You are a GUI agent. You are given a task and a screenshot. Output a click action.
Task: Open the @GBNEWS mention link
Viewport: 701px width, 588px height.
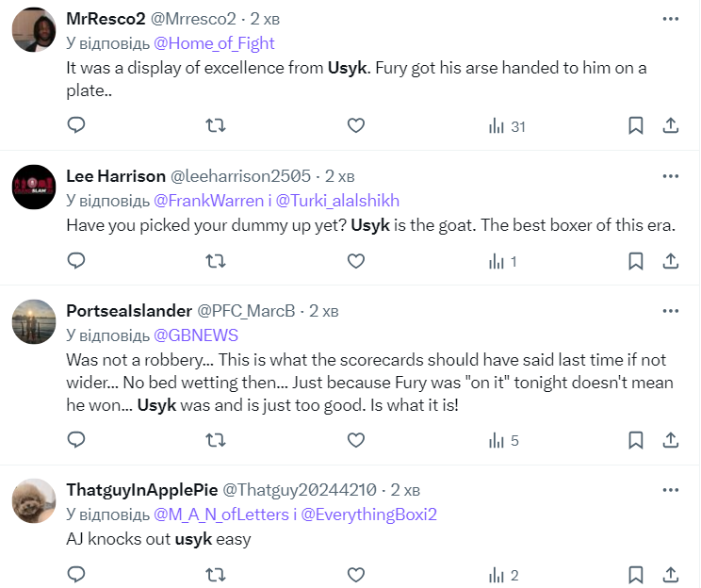tap(196, 335)
